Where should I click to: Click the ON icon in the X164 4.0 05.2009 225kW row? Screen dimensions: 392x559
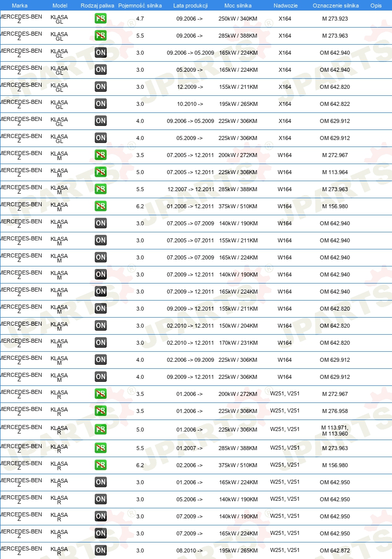click(101, 138)
